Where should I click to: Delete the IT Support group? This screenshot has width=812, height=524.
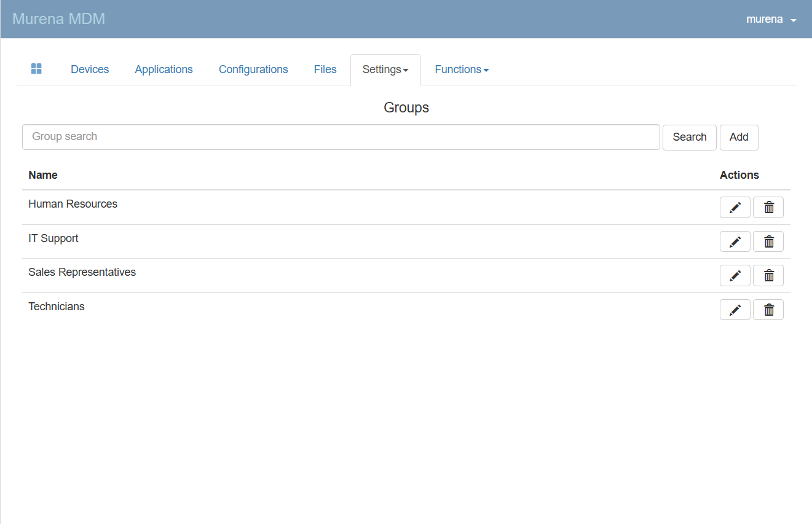tap(768, 241)
